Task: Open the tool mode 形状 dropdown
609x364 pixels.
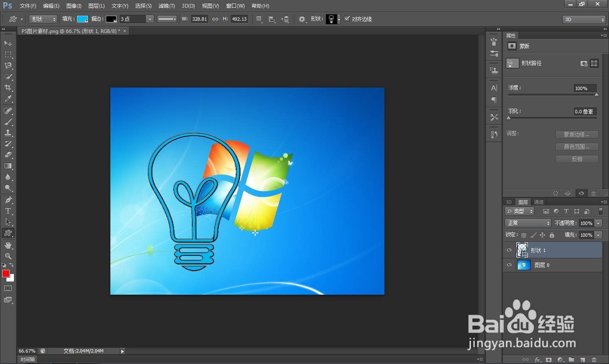Action: (x=43, y=19)
